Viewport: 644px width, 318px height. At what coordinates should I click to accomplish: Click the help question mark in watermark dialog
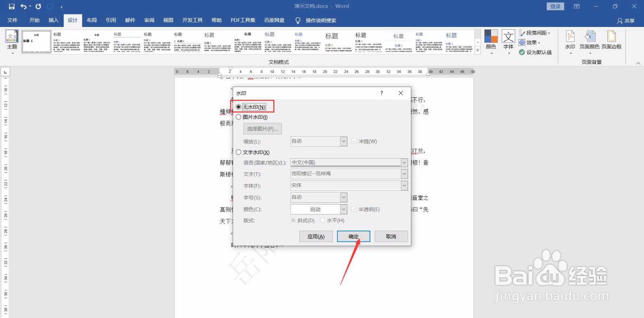point(382,93)
